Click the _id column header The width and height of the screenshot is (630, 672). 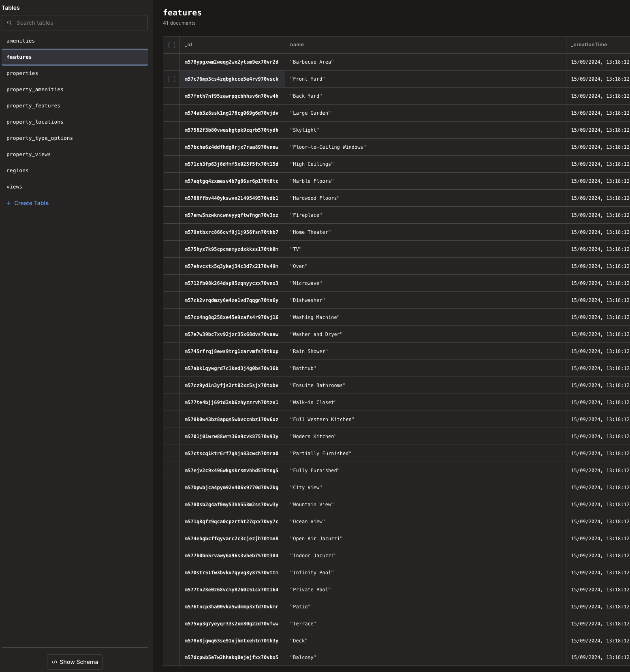(232, 45)
